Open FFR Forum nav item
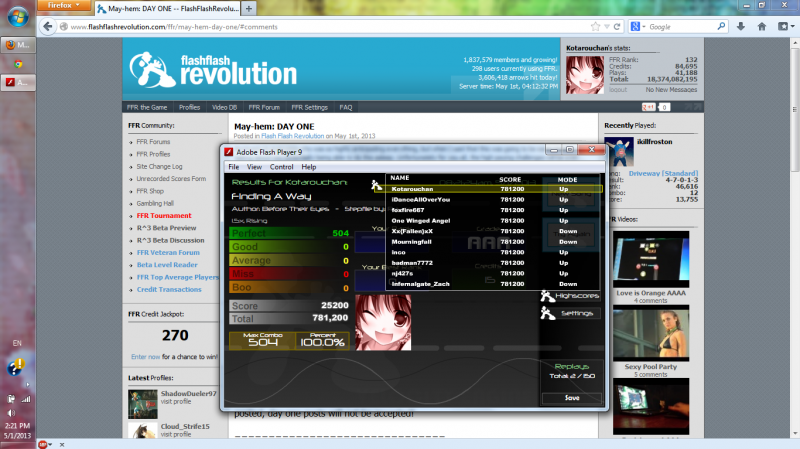 click(264, 107)
